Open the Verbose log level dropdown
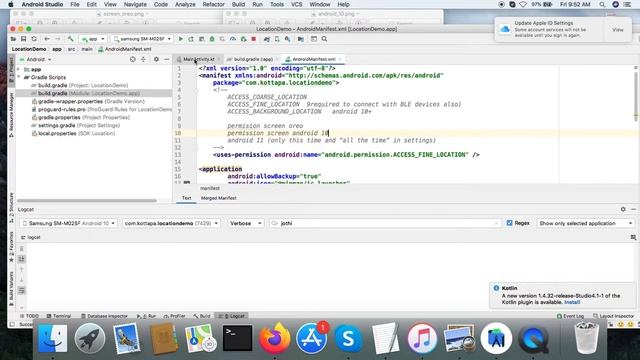The height and width of the screenshot is (360, 640). 246,223
